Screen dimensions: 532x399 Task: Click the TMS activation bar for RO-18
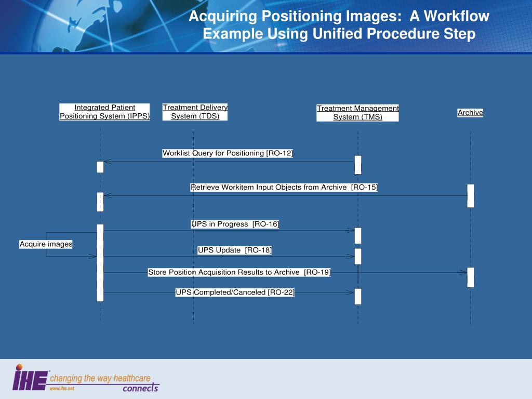click(358, 257)
